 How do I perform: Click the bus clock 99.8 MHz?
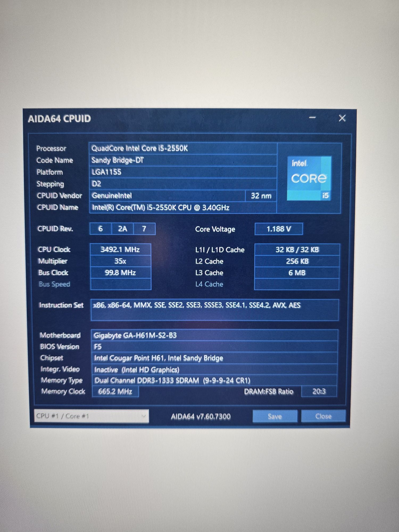120,273
